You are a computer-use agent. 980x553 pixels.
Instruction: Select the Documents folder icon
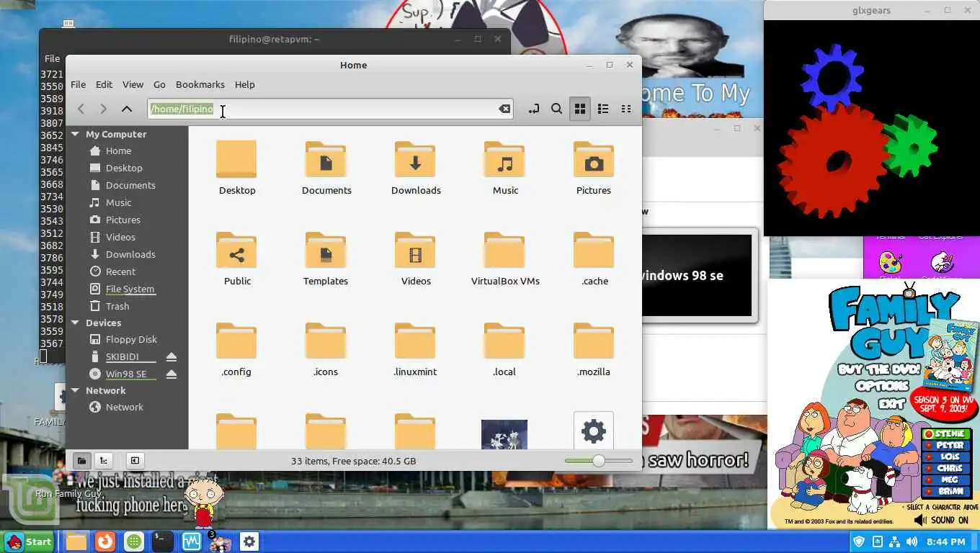pos(326,159)
